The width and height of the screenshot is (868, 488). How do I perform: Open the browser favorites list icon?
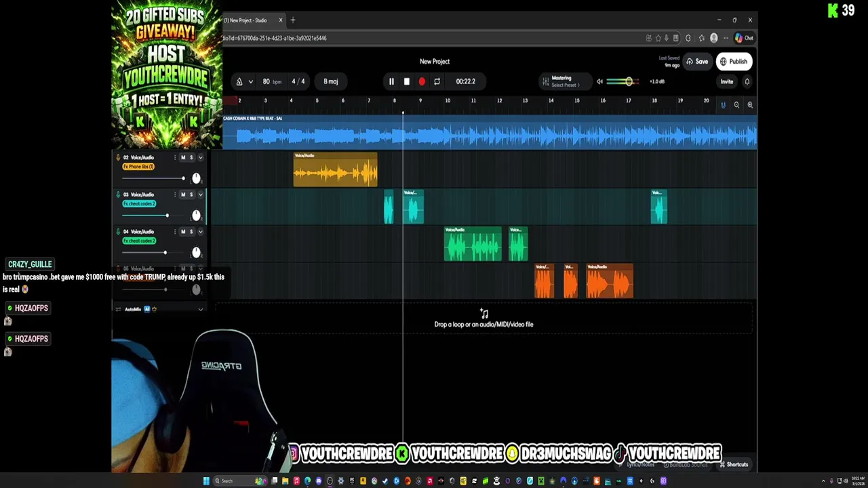pos(702,38)
